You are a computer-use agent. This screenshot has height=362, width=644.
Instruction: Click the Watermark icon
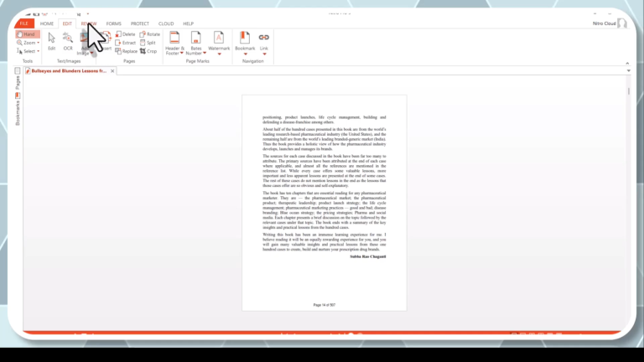pos(219,38)
